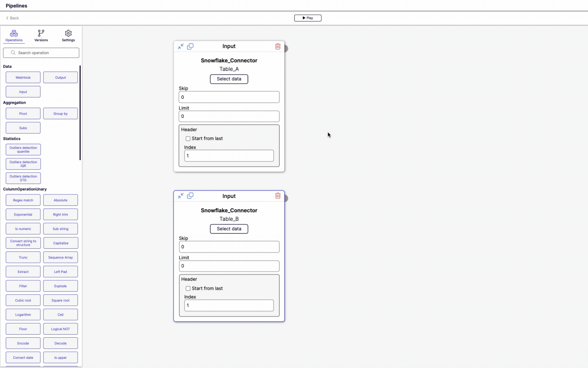Switch to the Operations panel
The width and height of the screenshot is (588, 368).
pyautogui.click(x=13, y=35)
